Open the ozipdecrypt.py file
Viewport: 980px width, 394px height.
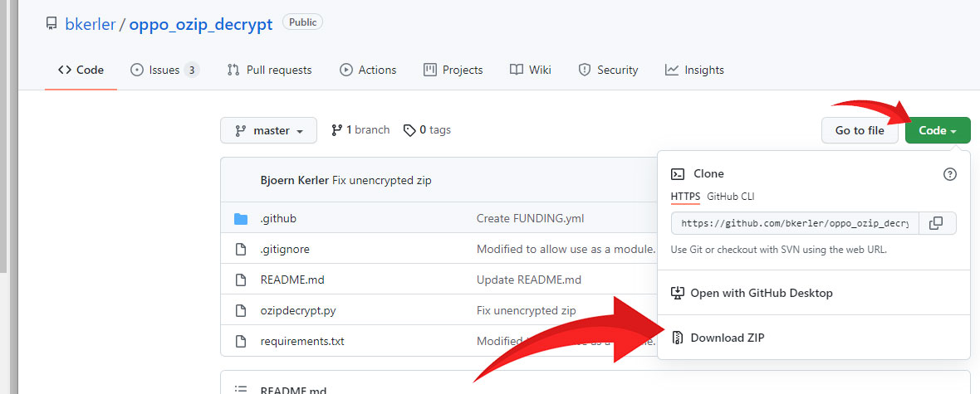298,310
